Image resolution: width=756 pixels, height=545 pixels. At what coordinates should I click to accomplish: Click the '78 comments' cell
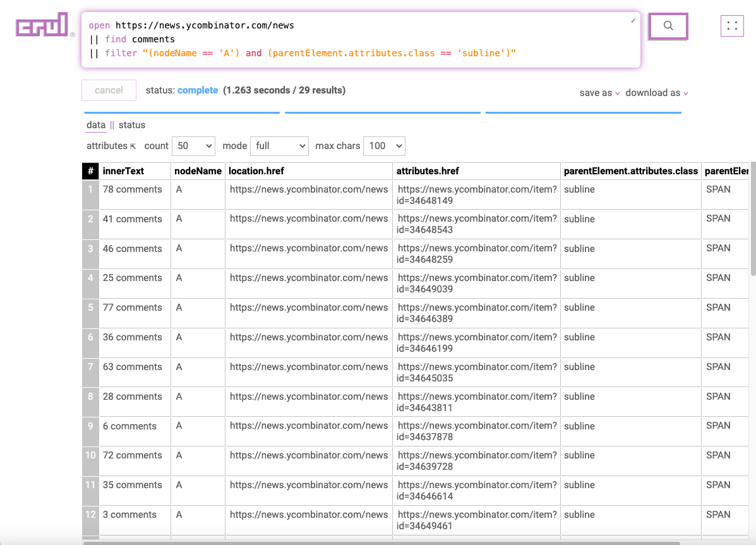pos(135,195)
